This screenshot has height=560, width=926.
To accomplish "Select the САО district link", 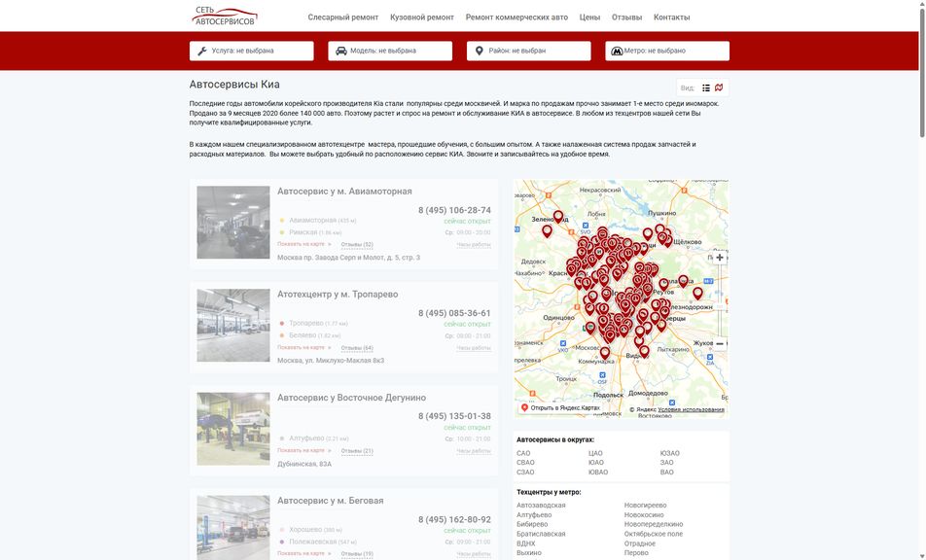I will click(x=523, y=453).
